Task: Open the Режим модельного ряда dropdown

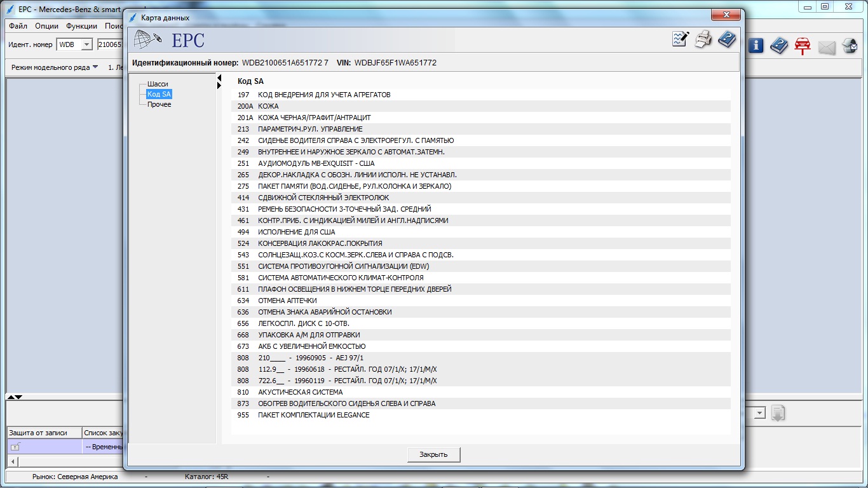Action: [x=55, y=67]
